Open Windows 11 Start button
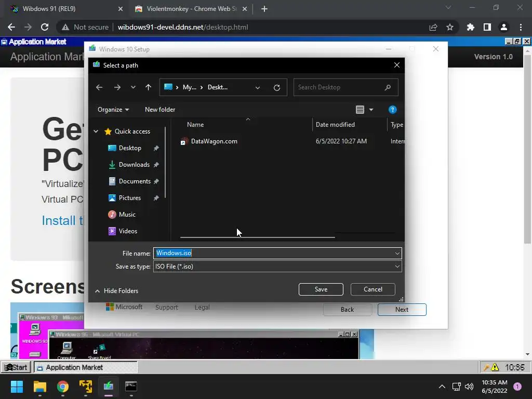The image size is (532, 399). tap(17, 386)
